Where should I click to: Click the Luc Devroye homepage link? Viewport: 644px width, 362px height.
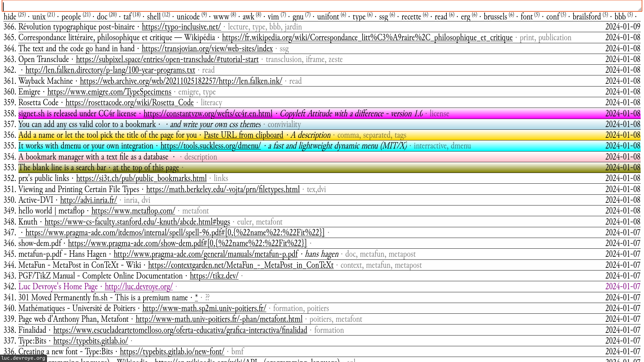point(139,287)
